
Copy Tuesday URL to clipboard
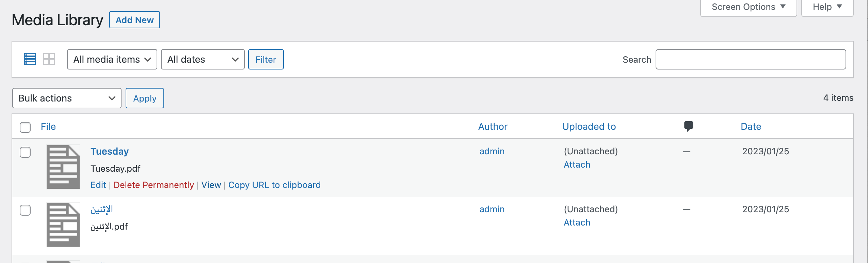click(x=274, y=185)
